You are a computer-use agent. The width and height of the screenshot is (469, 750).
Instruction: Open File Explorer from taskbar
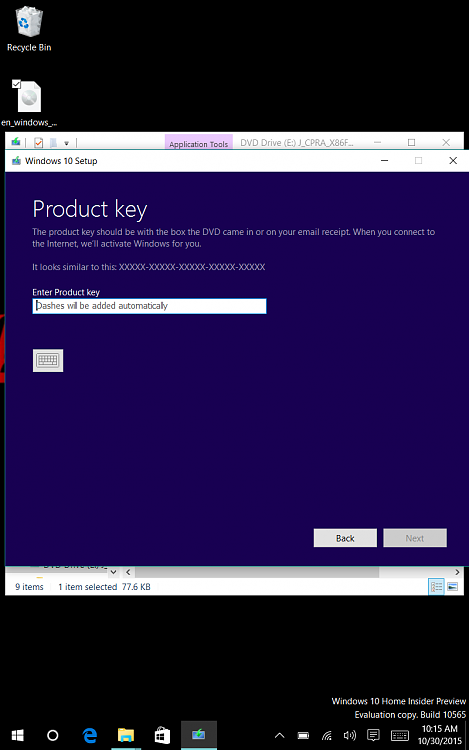click(126, 735)
